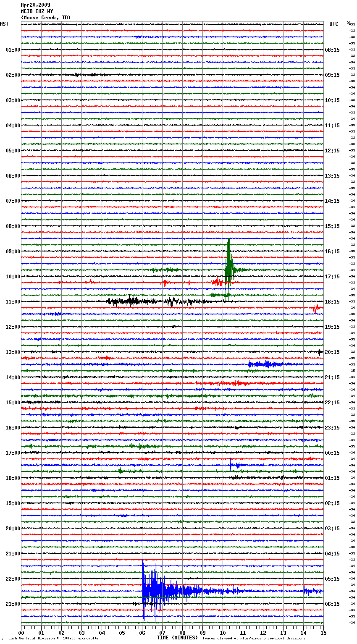Click the (Moose Creek, ID) location label
This screenshot has width=357, height=644.
46,18
